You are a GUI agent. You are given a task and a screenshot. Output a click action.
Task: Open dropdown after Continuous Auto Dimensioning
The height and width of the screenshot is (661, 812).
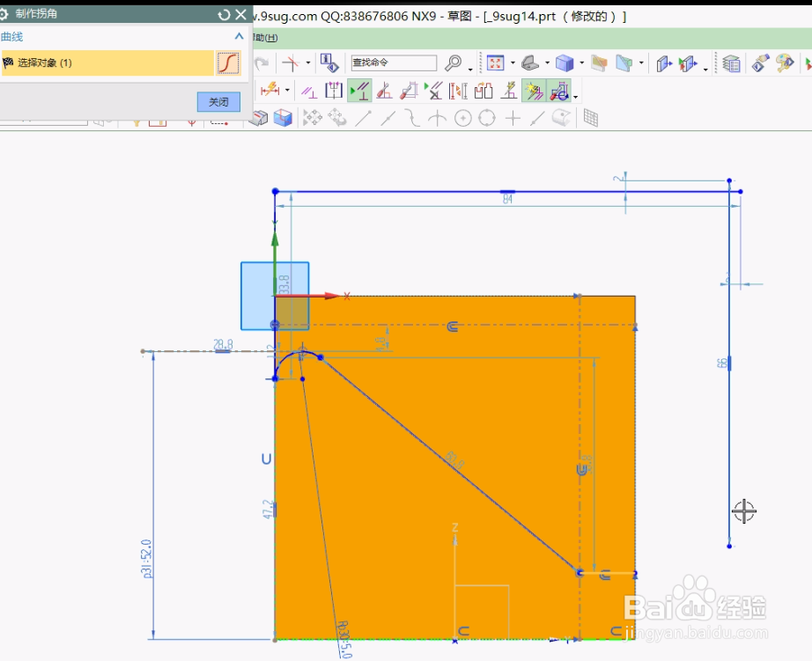click(575, 97)
